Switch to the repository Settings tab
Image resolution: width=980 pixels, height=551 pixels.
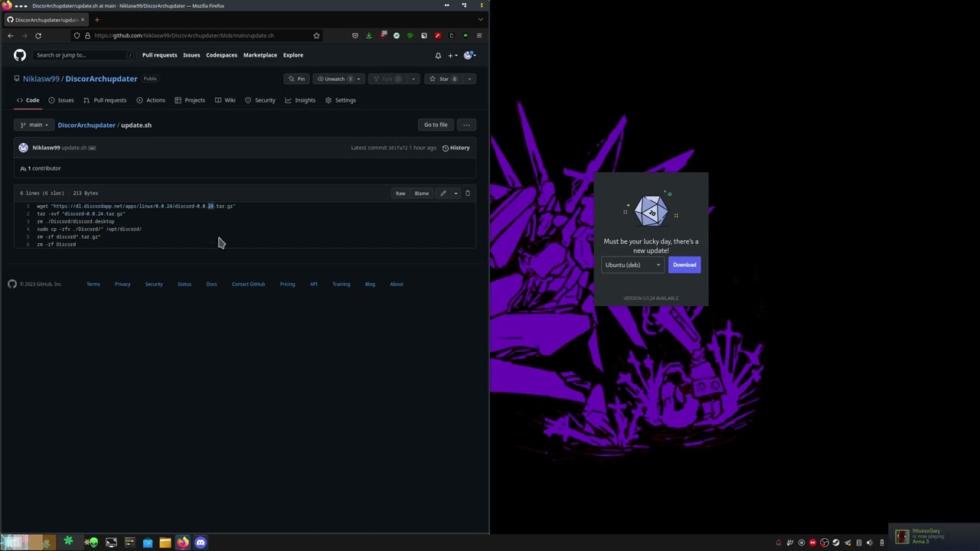pos(341,100)
